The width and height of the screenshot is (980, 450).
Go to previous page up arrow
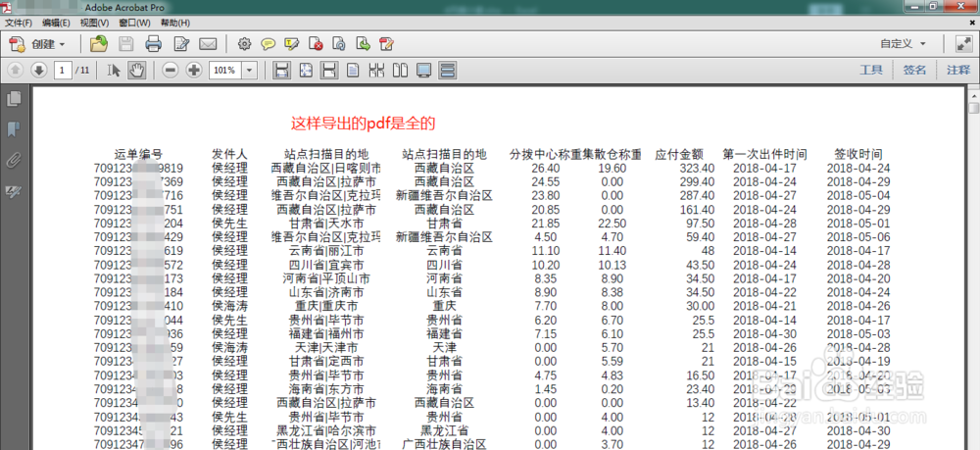coord(16,70)
